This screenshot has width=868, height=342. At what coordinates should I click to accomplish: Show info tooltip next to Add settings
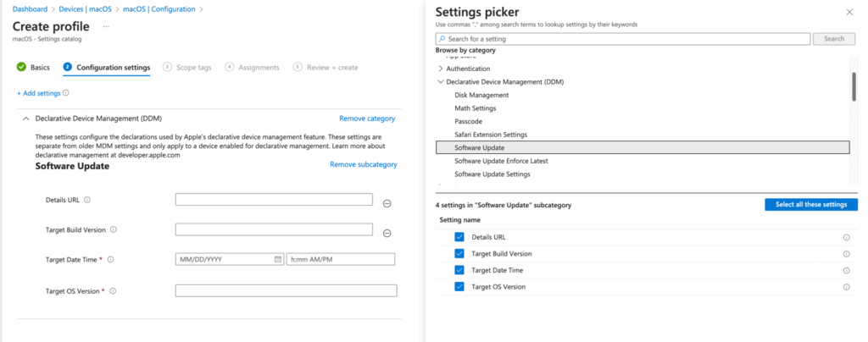(66, 93)
